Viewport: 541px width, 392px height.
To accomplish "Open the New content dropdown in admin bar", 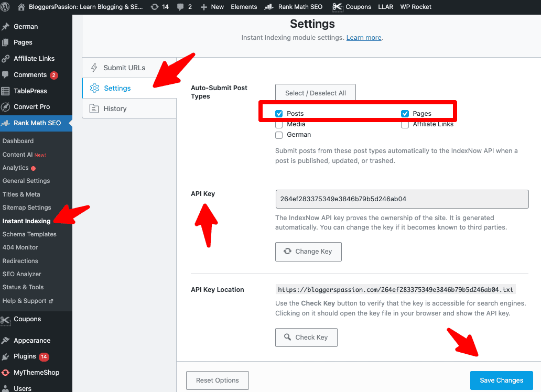I will [212, 7].
